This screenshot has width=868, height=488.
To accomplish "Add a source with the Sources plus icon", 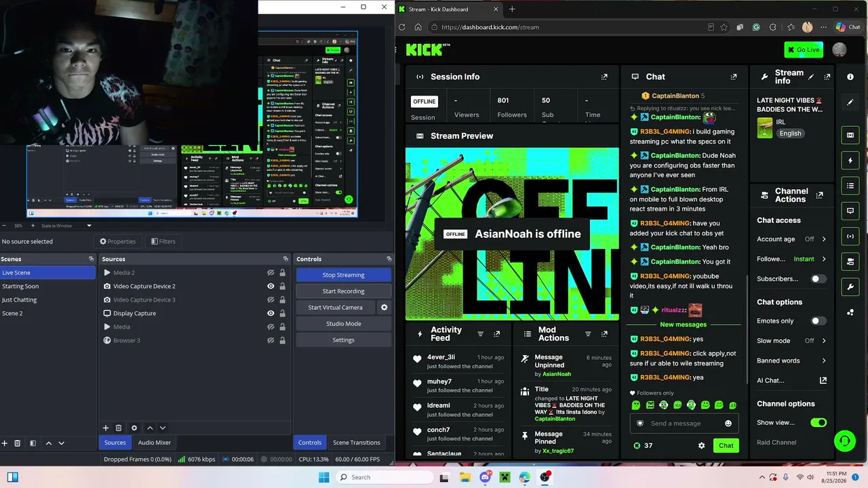I will coord(106,428).
